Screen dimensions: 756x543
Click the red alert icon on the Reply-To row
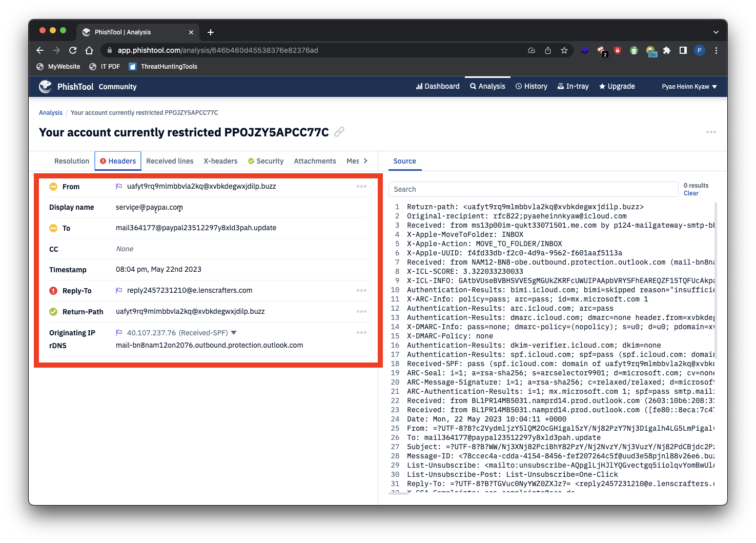click(53, 291)
